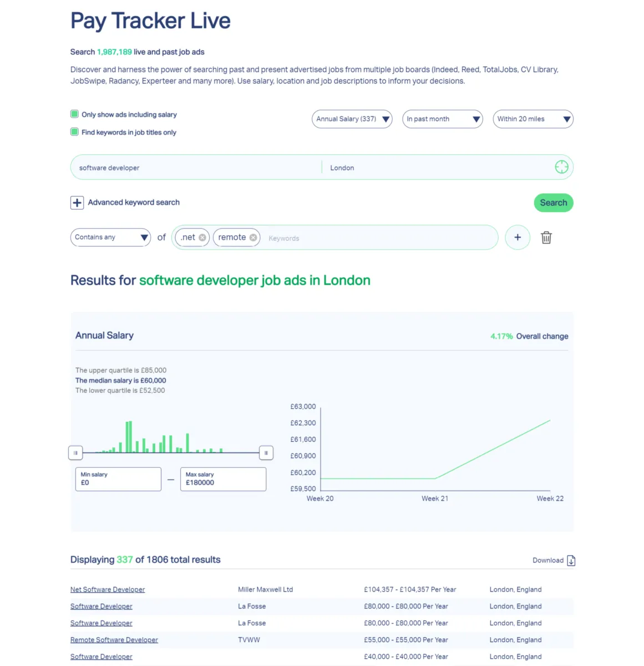Open the Net Software Developer job link
The width and height of the screenshot is (644, 666).
pyautogui.click(x=108, y=589)
